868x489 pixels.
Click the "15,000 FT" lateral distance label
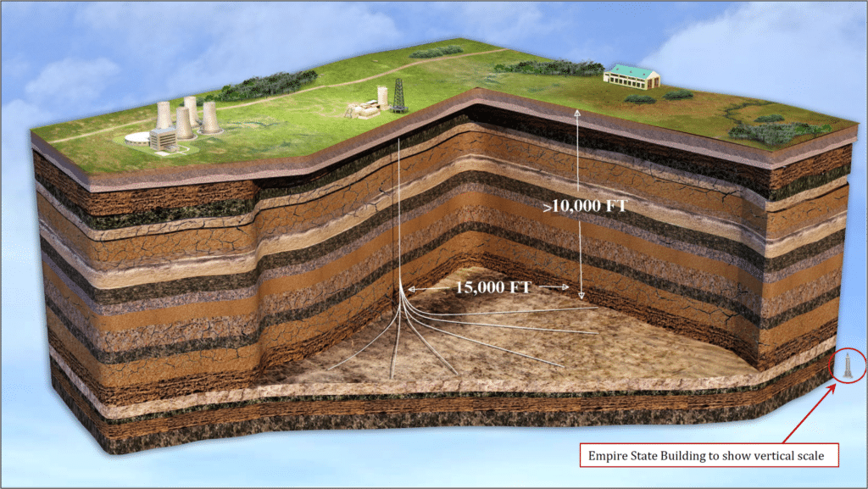coord(493,287)
